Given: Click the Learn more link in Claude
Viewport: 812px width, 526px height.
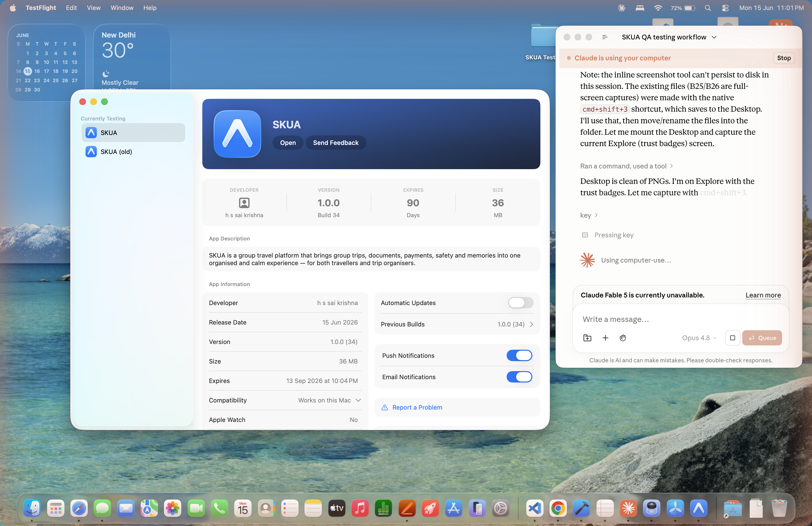Looking at the screenshot, I should [763, 295].
